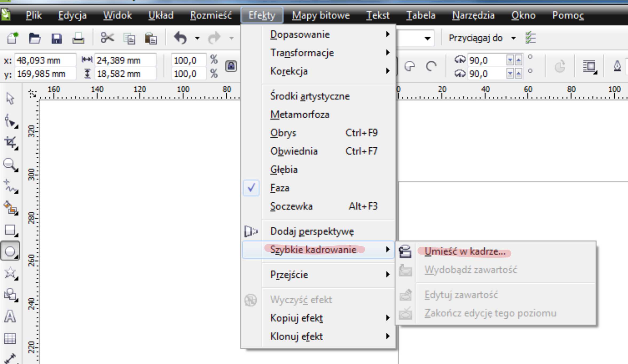This screenshot has width=628, height=364.
Task: Select the Crop tool
Action: click(x=11, y=143)
